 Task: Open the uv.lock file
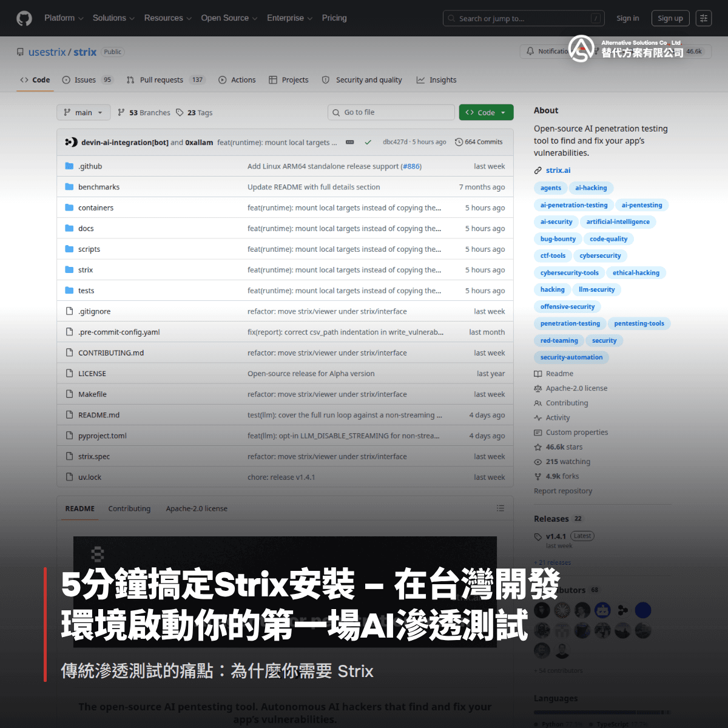[90, 477]
